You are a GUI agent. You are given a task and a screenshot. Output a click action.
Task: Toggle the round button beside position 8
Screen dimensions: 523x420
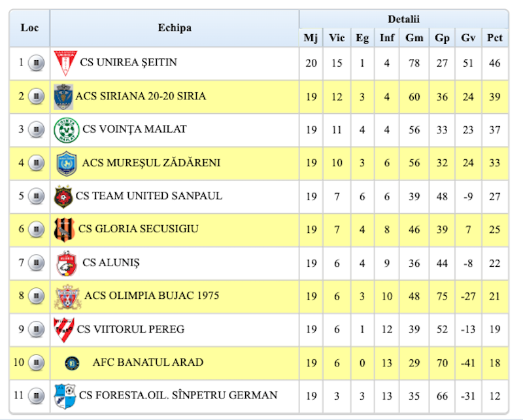click(x=36, y=296)
